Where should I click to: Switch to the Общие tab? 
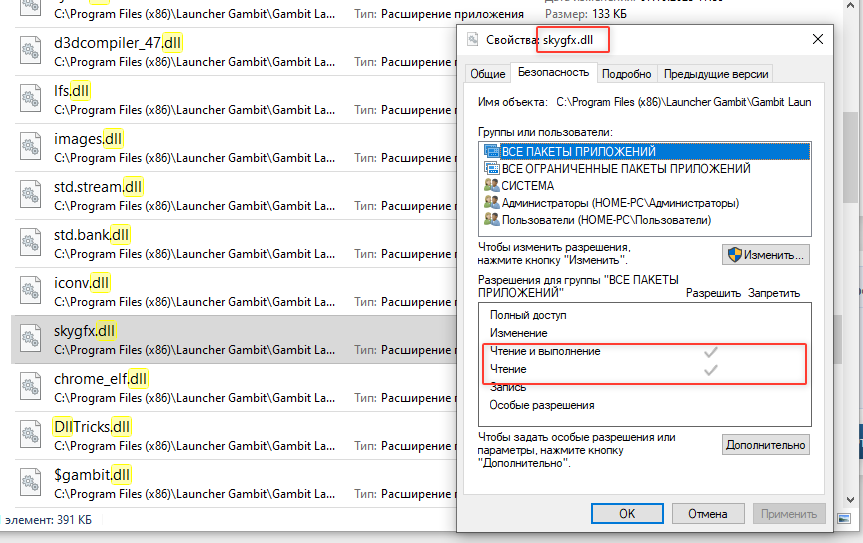[487, 74]
